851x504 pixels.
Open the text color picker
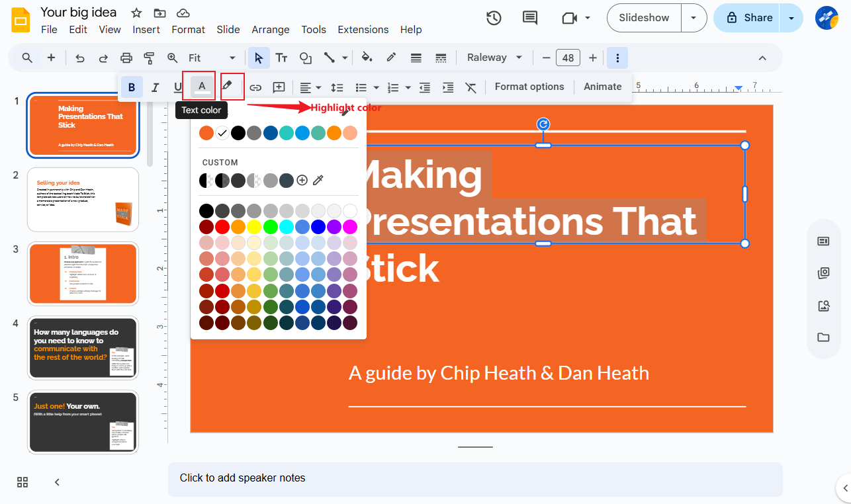(201, 87)
